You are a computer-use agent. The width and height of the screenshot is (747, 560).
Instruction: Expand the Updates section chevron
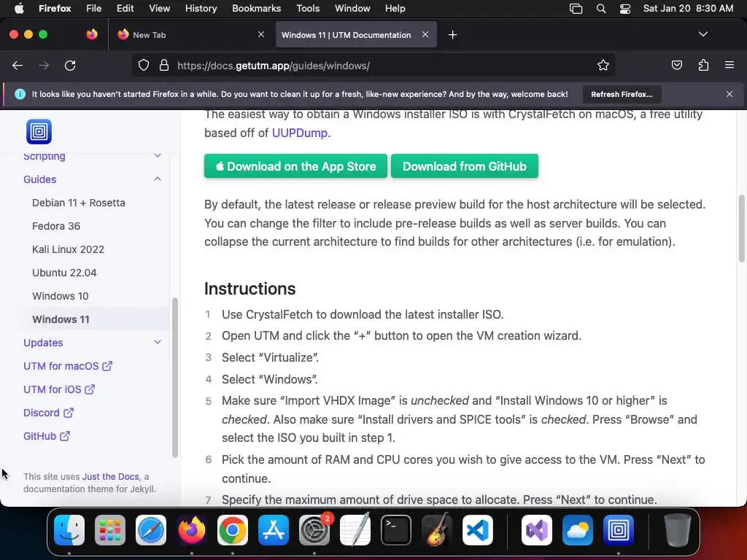(x=158, y=343)
